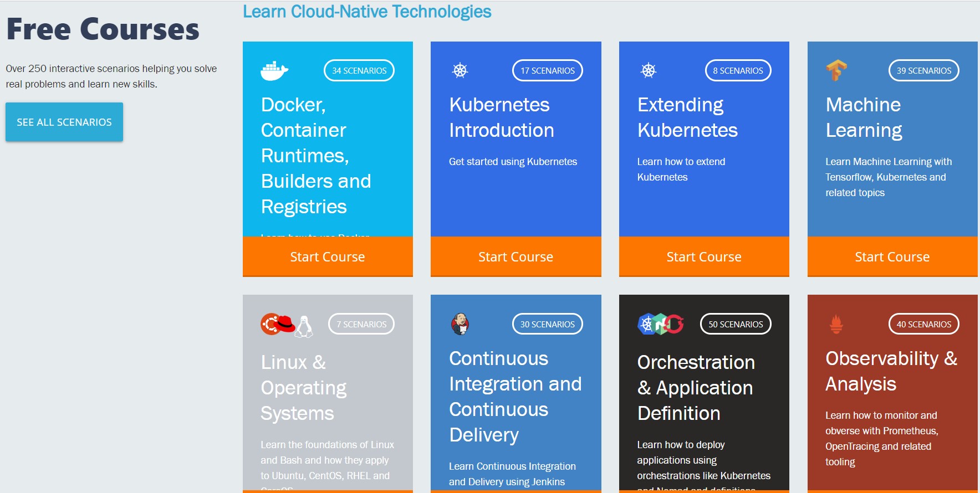Click 'Learn the foundations of Linux' description
This screenshot has height=493, width=980.
point(327,465)
